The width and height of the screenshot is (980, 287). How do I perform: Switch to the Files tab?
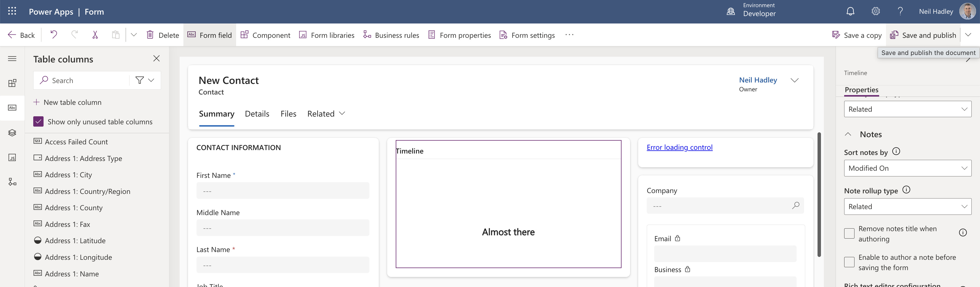[x=288, y=114]
